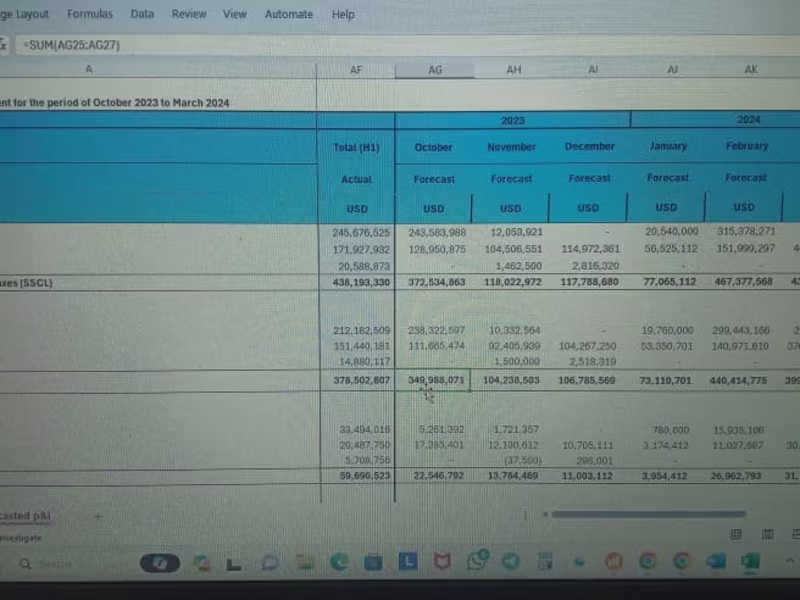800x600 pixels.
Task: Select the 'xes (SSCL)' row label
Action: pyautogui.click(x=27, y=283)
